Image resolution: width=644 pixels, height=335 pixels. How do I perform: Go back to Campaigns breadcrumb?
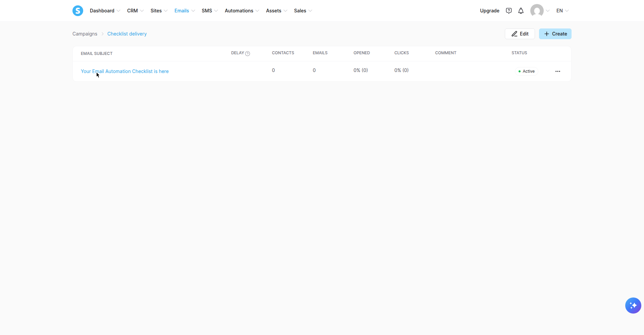click(85, 34)
